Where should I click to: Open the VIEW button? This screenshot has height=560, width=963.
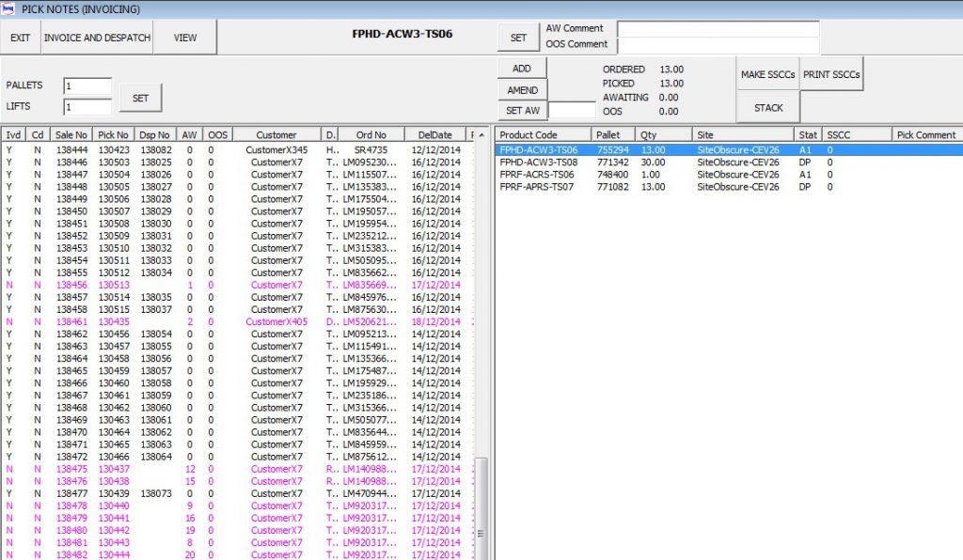(x=185, y=38)
